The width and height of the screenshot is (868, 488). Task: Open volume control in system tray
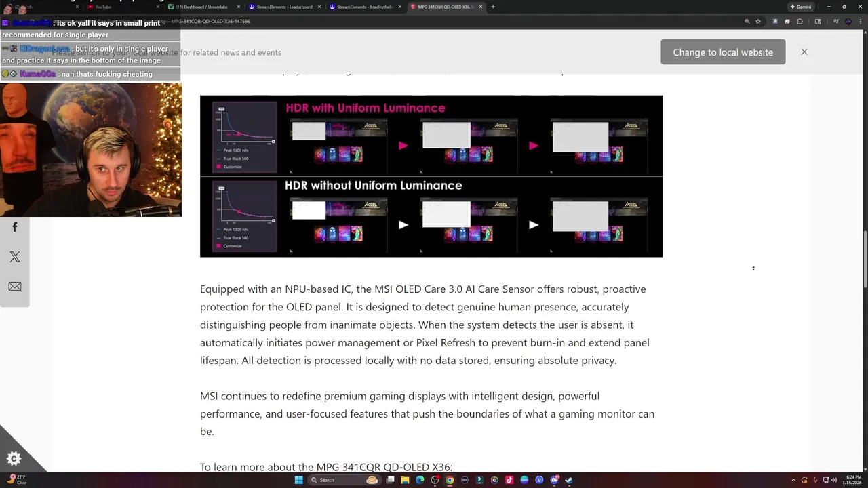(833, 480)
